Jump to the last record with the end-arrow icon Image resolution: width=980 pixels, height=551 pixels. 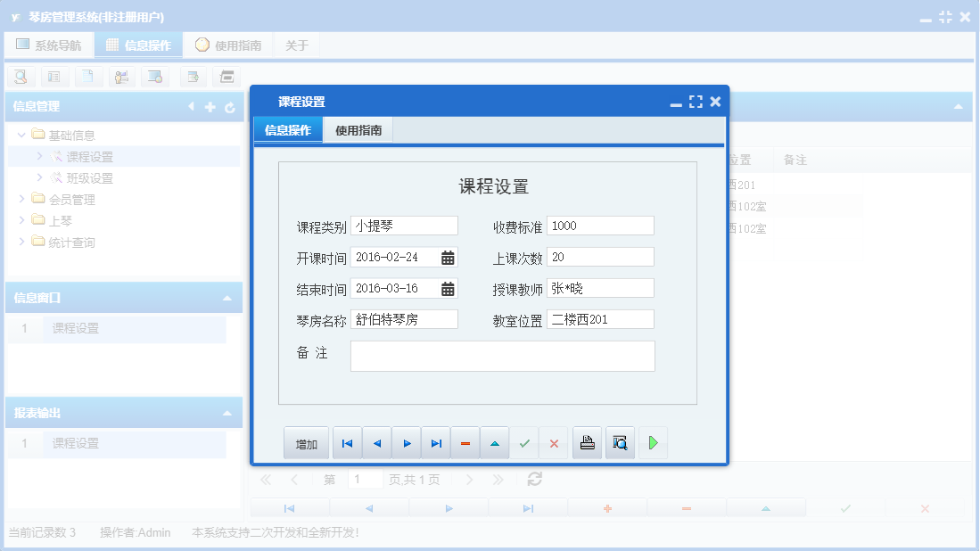coord(436,442)
